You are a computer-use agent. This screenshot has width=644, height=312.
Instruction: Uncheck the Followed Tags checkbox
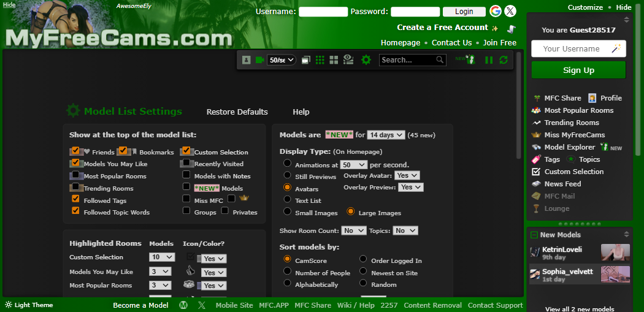pyautogui.click(x=75, y=199)
